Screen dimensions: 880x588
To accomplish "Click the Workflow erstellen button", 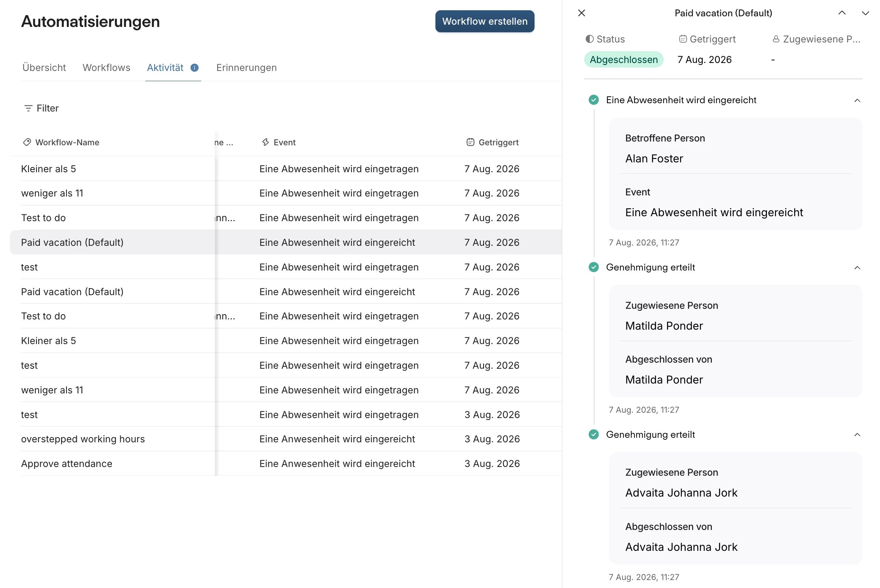I will tap(485, 21).
